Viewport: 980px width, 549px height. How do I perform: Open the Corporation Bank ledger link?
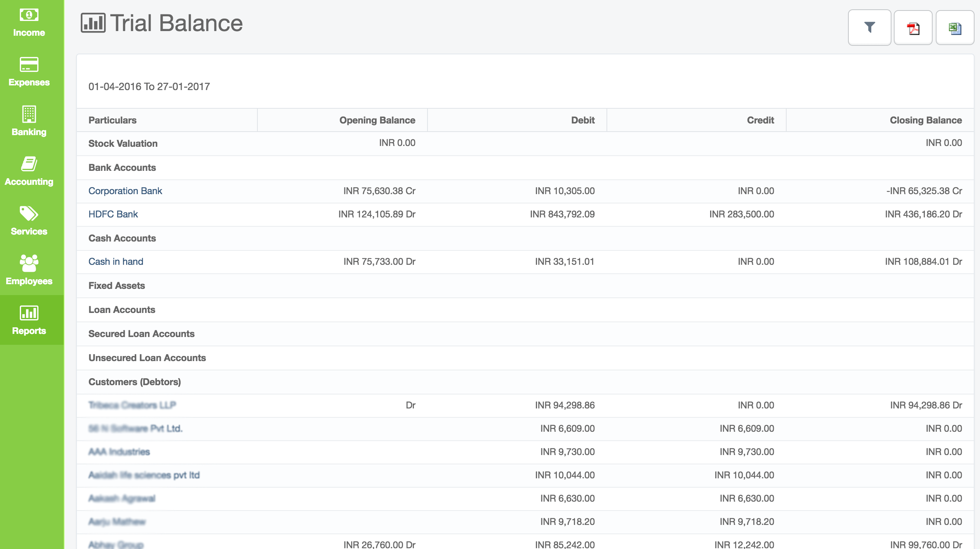coord(125,191)
